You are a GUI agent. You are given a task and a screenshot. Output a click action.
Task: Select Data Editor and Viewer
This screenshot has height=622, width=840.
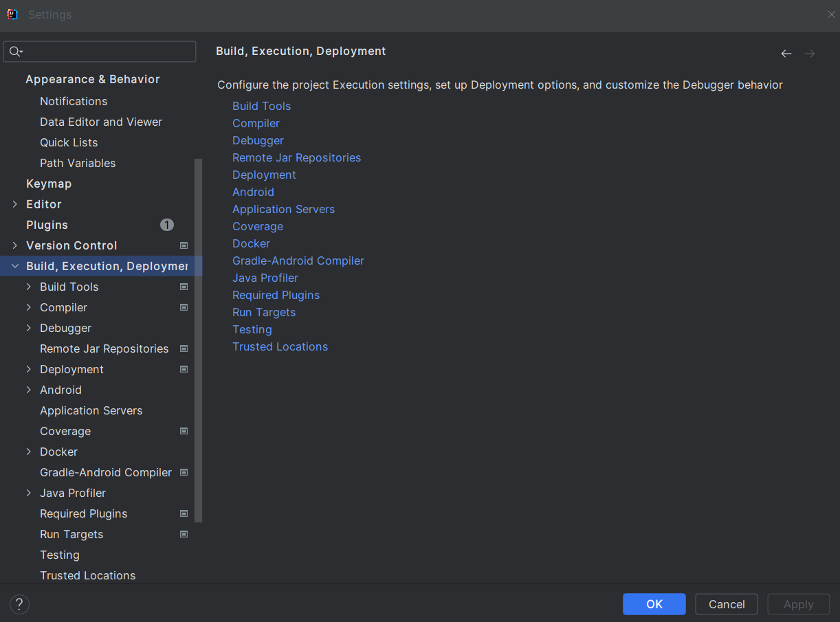(x=101, y=122)
